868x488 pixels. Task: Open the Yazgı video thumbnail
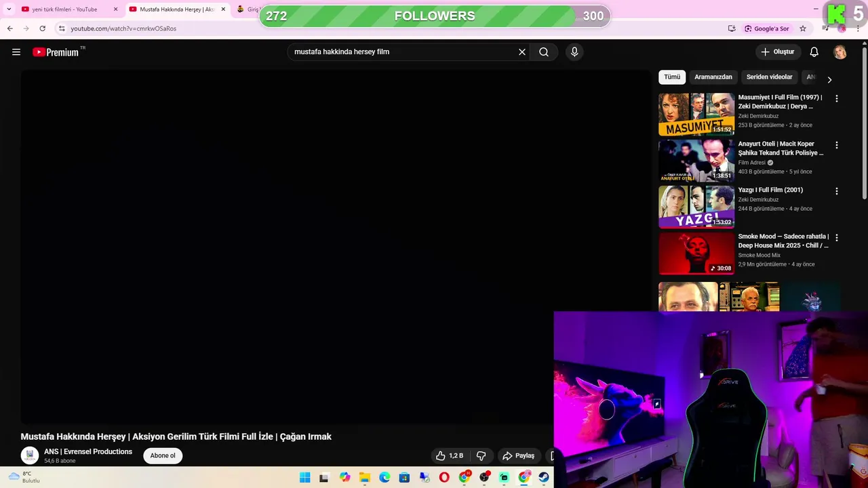point(696,207)
